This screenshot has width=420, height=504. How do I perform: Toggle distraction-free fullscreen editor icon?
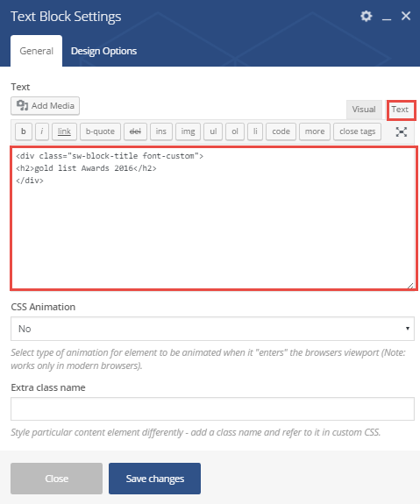point(401,131)
